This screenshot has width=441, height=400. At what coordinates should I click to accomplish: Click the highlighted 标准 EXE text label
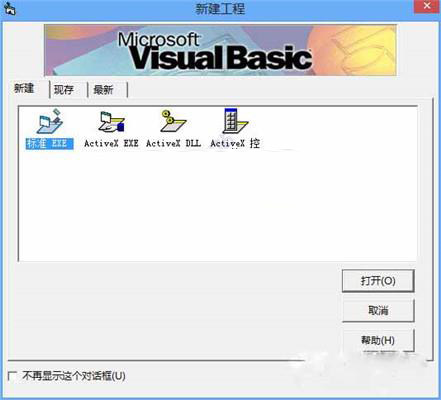pos(50,144)
